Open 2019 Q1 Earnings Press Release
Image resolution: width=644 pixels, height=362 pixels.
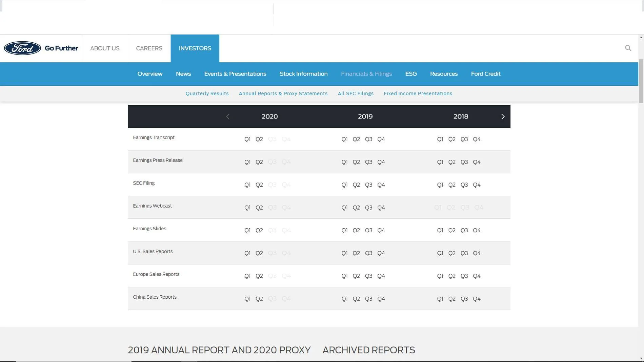point(344,162)
